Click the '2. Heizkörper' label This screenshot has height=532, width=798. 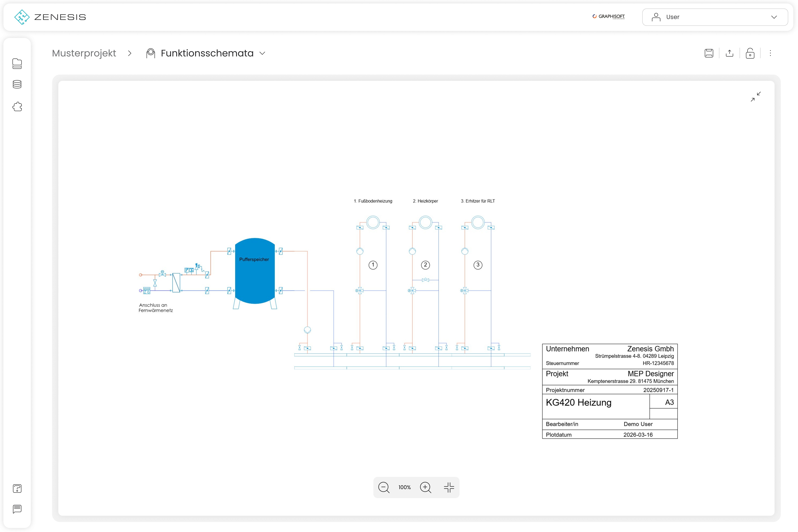click(425, 201)
